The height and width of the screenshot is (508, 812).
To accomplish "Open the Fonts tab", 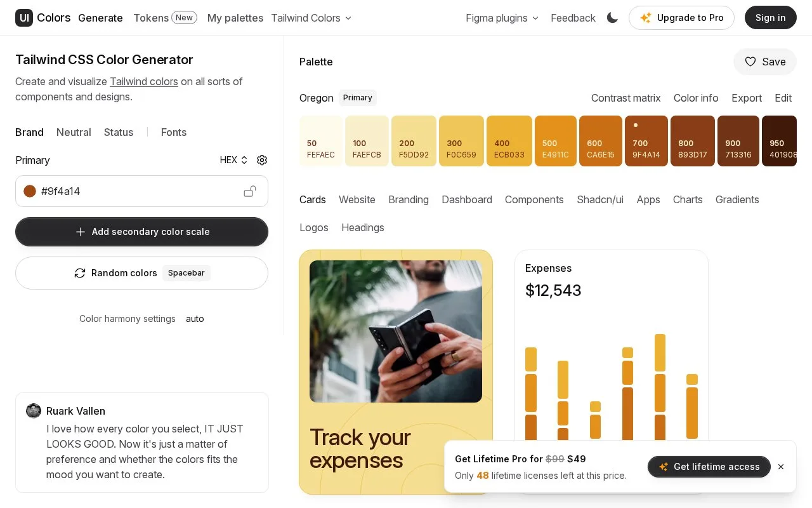I will (174, 132).
